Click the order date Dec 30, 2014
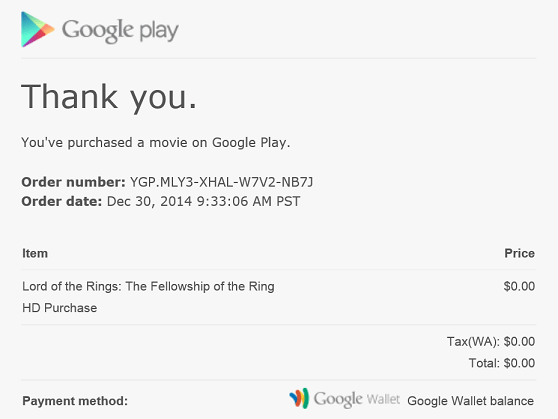 [x=149, y=201]
